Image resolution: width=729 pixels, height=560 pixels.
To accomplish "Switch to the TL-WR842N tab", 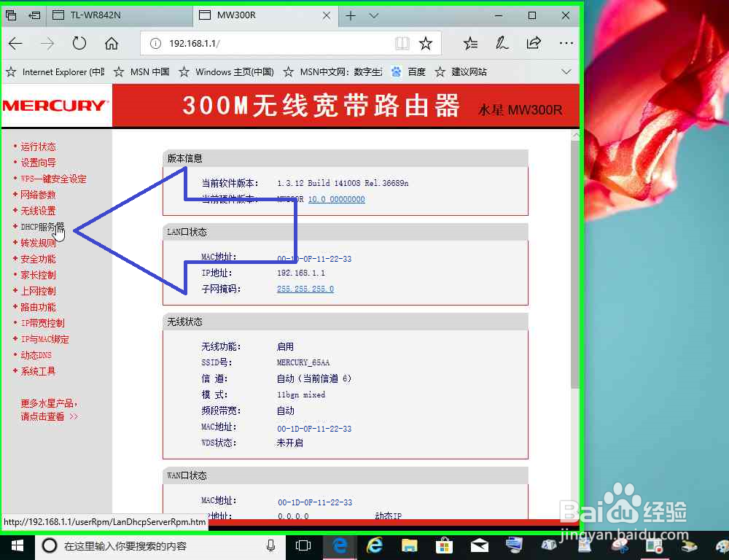I will (120, 15).
